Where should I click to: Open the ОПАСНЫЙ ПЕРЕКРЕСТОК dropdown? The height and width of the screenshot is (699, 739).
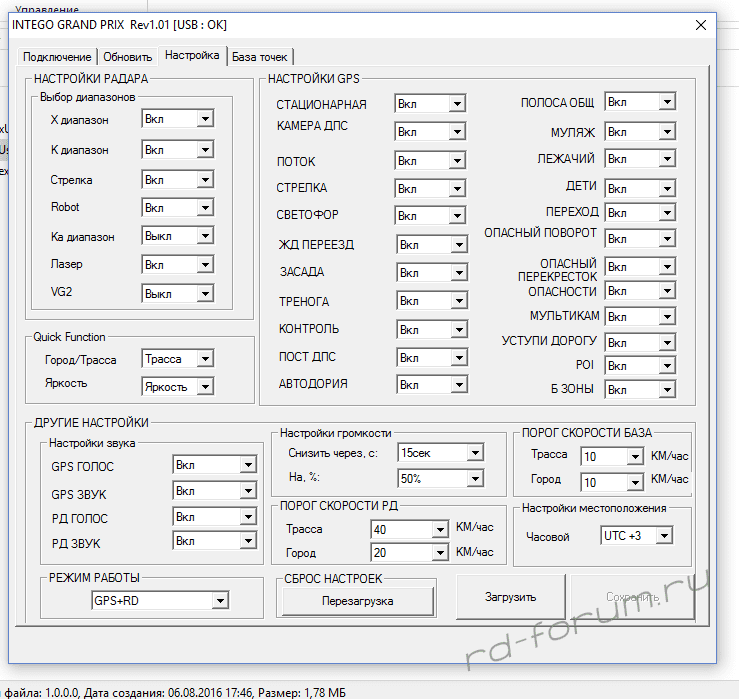pyautogui.click(x=640, y=267)
